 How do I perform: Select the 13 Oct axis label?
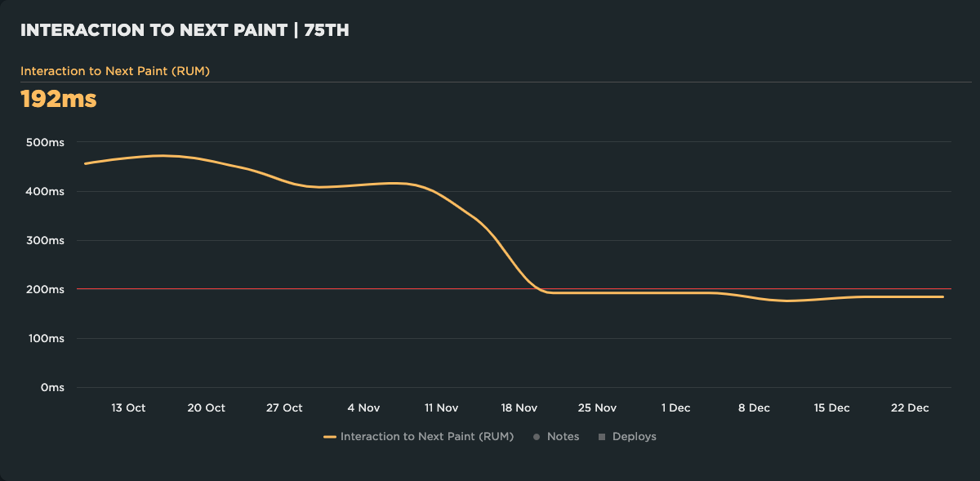[128, 408]
